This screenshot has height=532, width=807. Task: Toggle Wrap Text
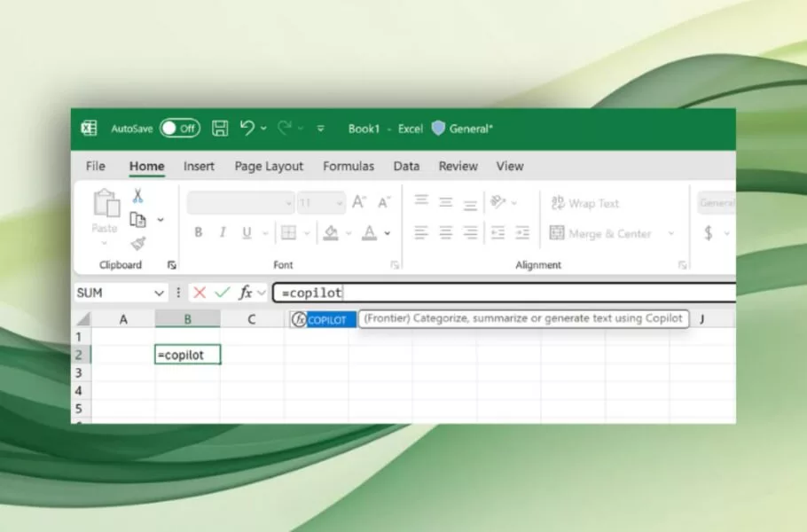click(x=584, y=203)
